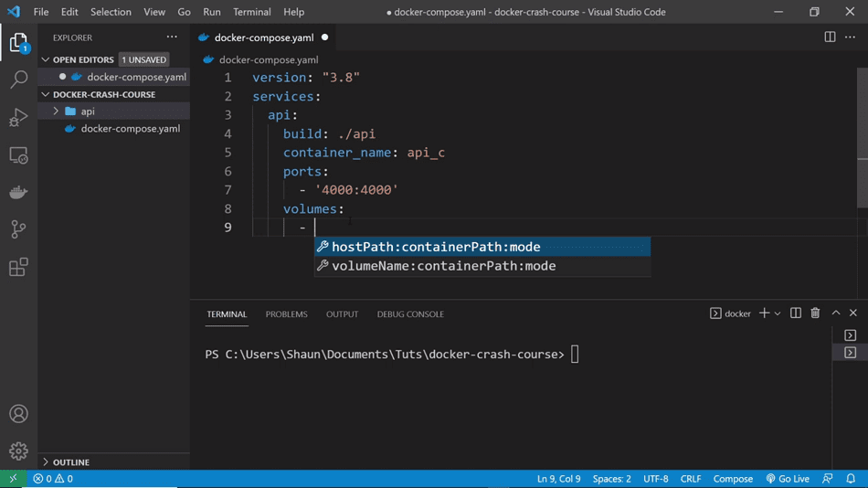Change end of line sequence CRLF
868x488 pixels.
click(x=691, y=479)
